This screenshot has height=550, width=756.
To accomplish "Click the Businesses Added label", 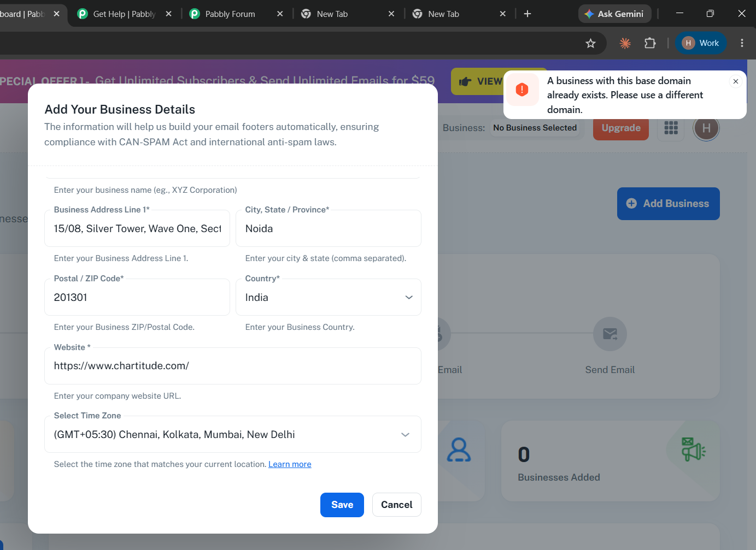I will (559, 477).
